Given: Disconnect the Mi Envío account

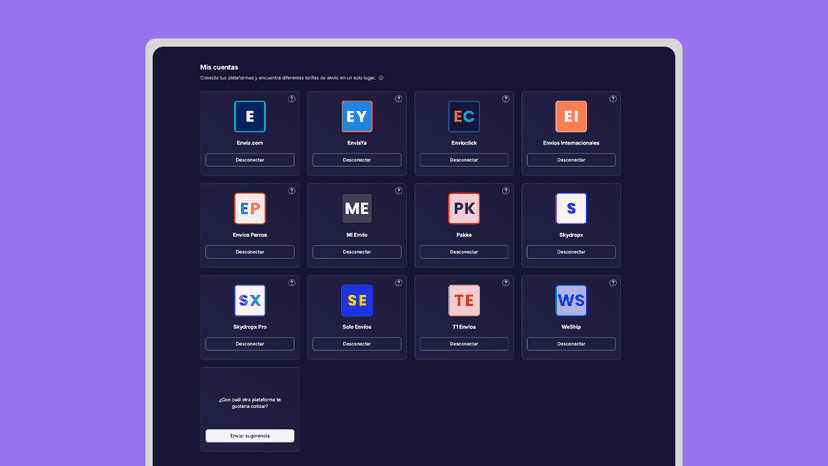Looking at the screenshot, I should [357, 251].
